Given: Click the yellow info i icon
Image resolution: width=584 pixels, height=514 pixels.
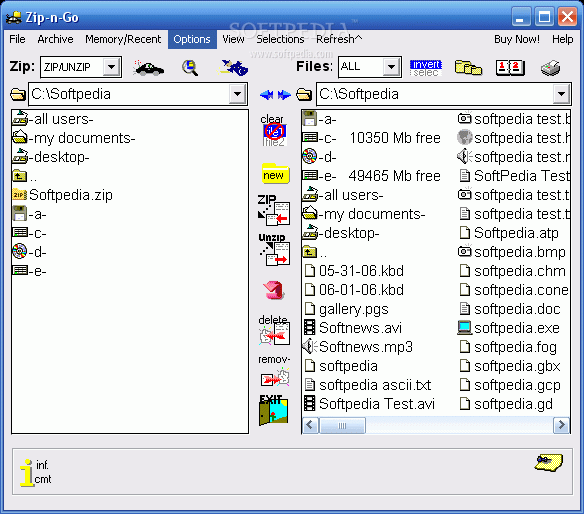Looking at the screenshot, I should (26, 473).
